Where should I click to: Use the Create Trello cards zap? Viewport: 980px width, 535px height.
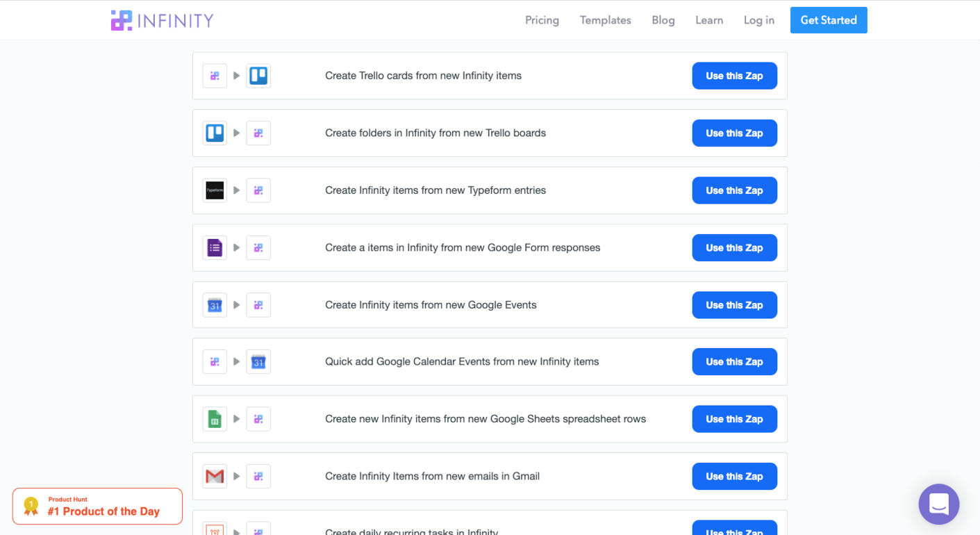tap(734, 76)
